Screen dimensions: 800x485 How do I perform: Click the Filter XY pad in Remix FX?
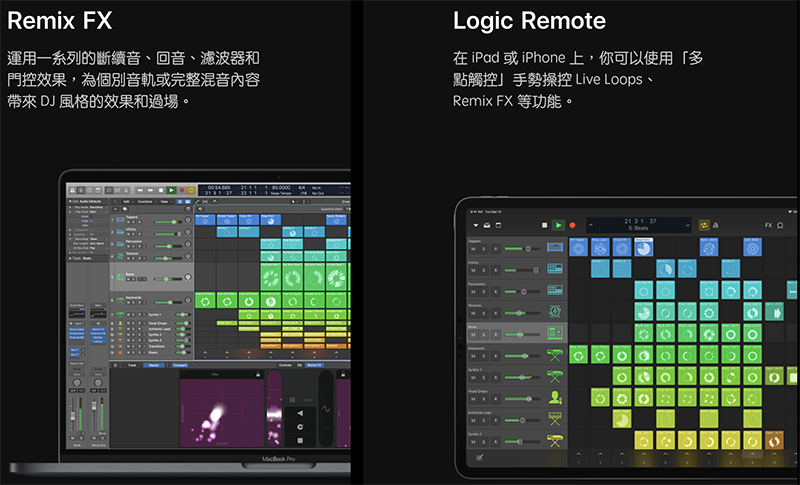point(221,411)
